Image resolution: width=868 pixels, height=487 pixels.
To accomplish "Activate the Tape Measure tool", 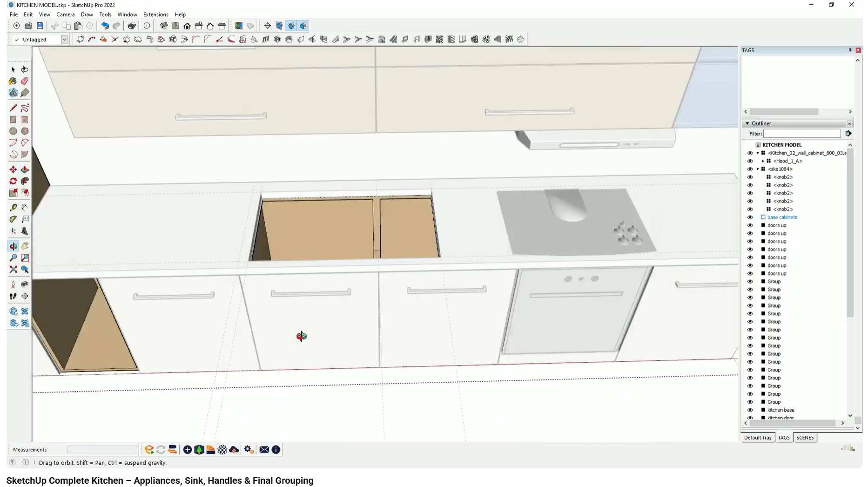I will click(x=13, y=207).
